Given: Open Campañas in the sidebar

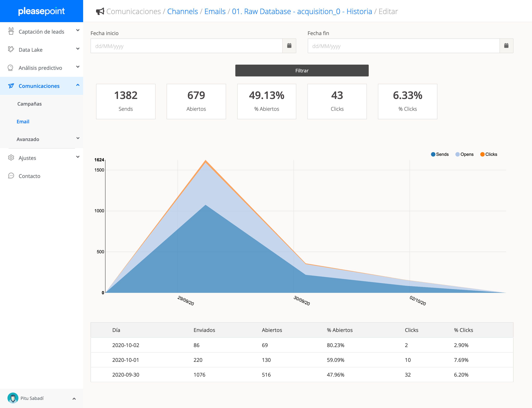Looking at the screenshot, I should (x=29, y=104).
